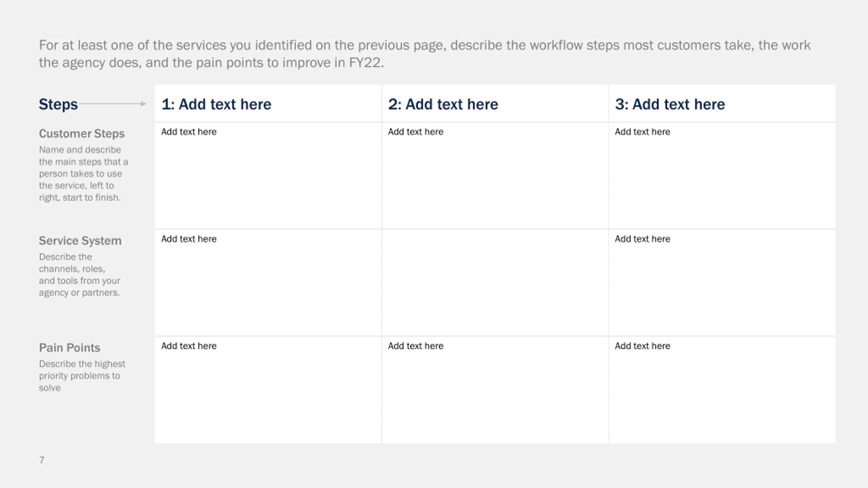Select Customer Steps cell under step 3
Image resolution: width=868 pixels, height=488 pixels.
click(722, 176)
